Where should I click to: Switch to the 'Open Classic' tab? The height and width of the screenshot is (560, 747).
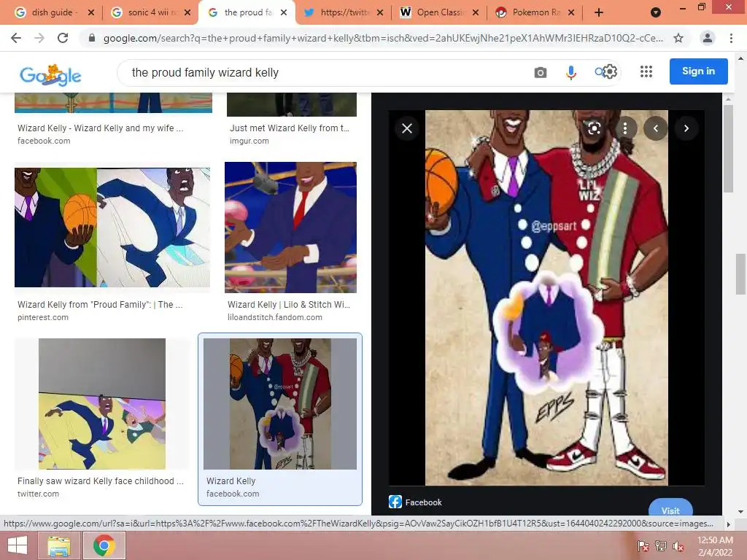click(x=439, y=12)
